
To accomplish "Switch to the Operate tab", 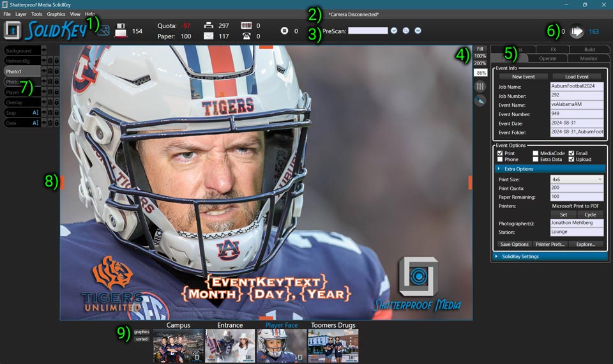I will (548, 58).
